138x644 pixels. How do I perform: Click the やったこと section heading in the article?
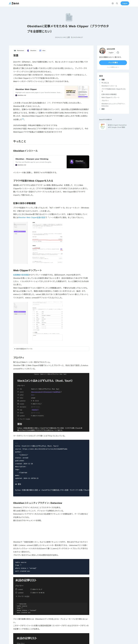point(20,141)
